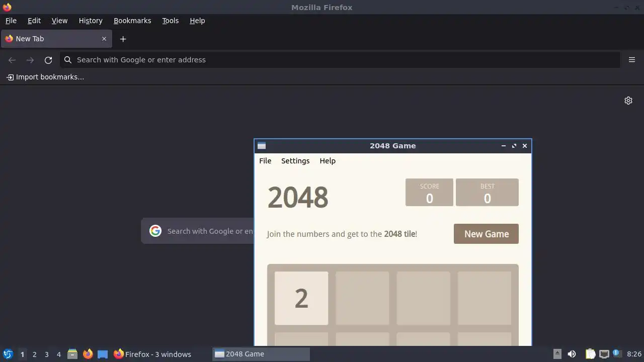Open Firefox Bookmarks menu
644x362 pixels.
point(132,21)
